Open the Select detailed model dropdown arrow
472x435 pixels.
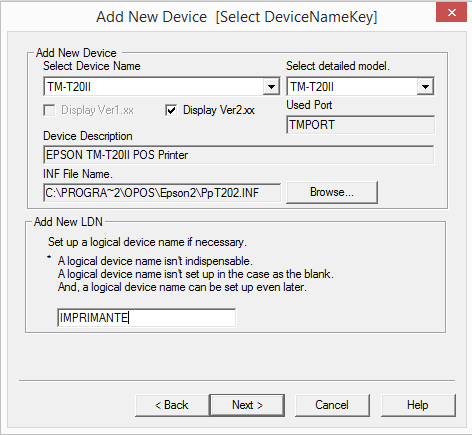(x=425, y=87)
